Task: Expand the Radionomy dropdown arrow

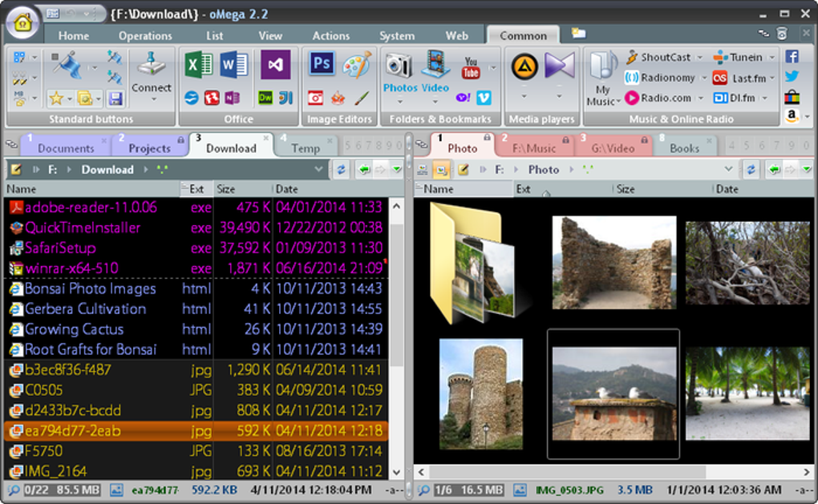Action: 704,79
